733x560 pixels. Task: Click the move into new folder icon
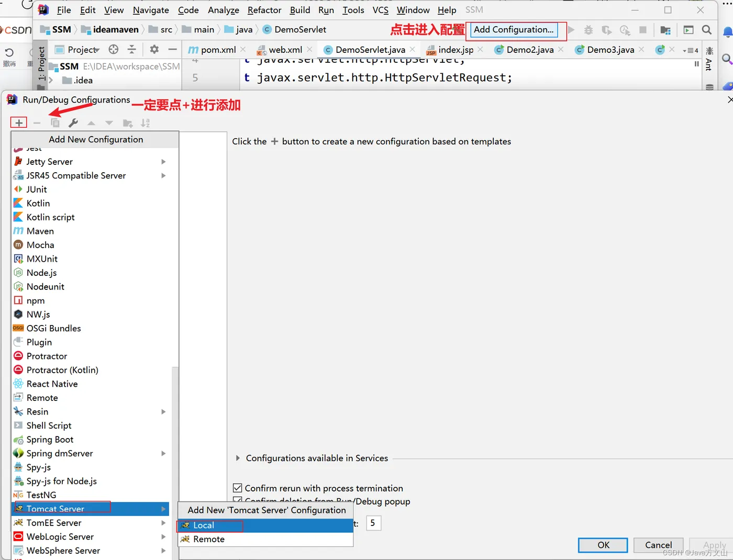[127, 123]
